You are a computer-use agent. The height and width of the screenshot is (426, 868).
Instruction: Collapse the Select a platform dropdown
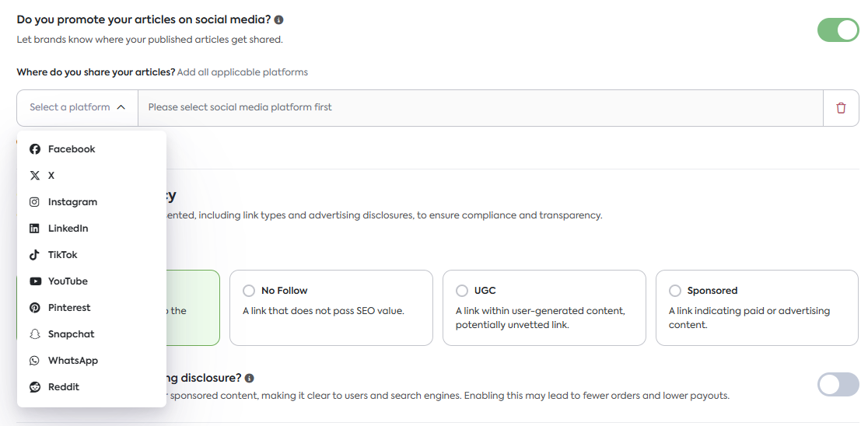point(77,108)
